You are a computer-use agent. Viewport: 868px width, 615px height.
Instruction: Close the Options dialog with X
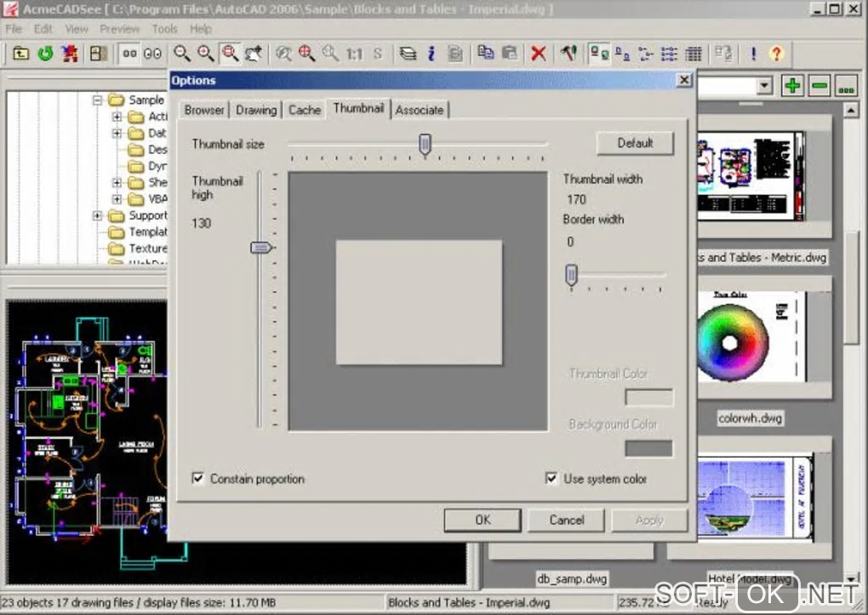[684, 80]
